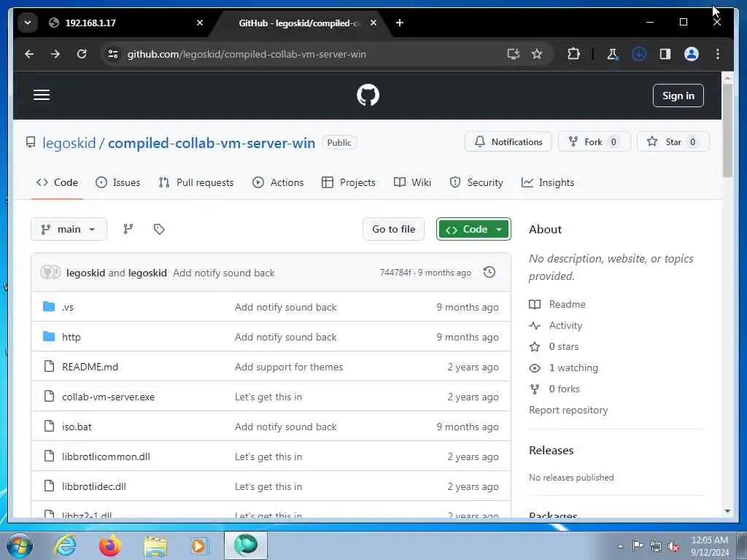
Task: Open the browser profile avatar
Action: [x=692, y=54]
